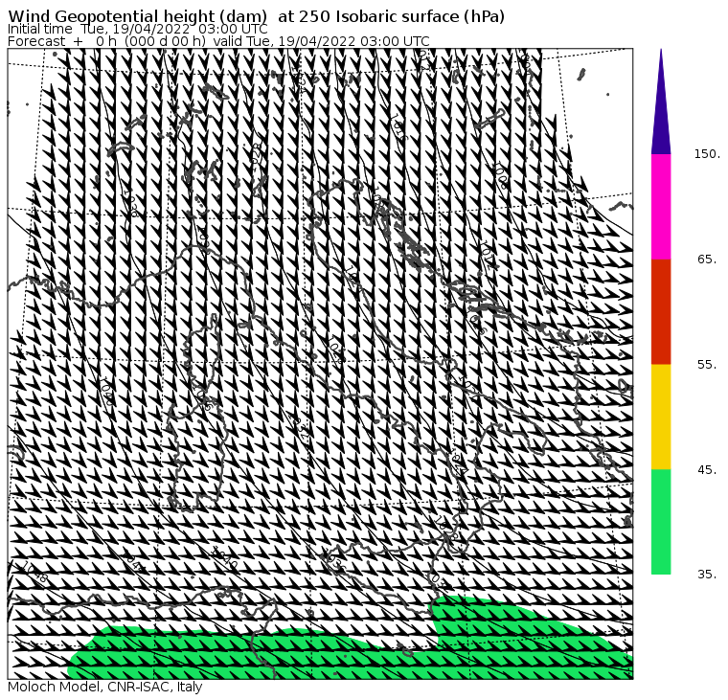Click the legend value label 65.
The height and width of the screenshot is (700, 728).
click(707, 259)
